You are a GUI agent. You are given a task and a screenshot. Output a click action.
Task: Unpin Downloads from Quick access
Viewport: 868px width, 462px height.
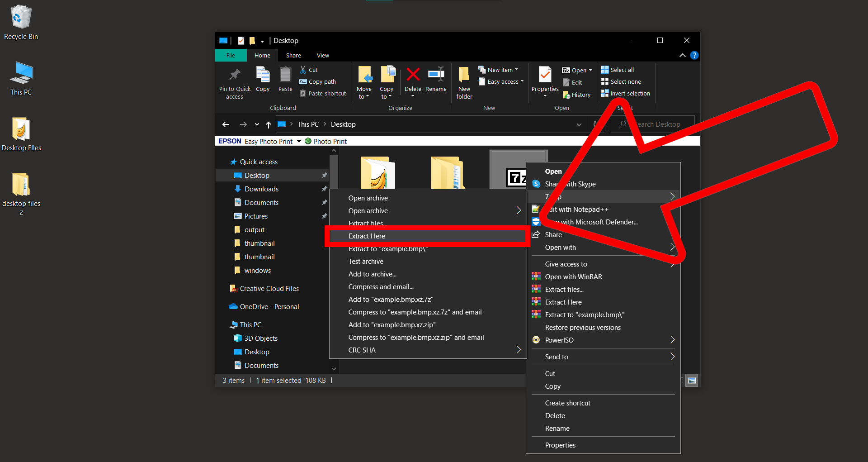click(325, 189)
